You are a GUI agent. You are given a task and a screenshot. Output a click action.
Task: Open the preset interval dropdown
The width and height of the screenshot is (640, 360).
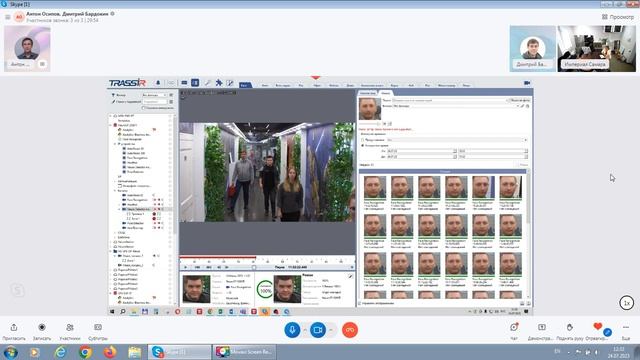pyautogui.click(x=457, y=140)
